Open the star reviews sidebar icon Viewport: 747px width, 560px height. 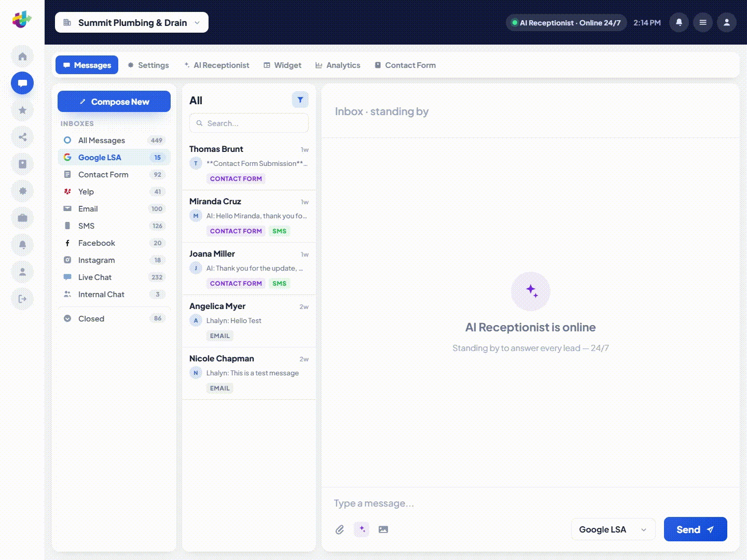pos(22,110)
